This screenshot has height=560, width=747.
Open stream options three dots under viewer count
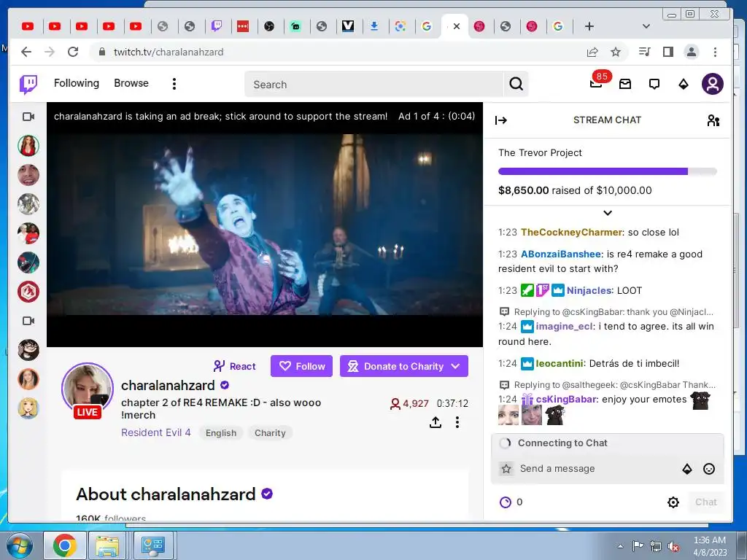click(x=457, y=422)
